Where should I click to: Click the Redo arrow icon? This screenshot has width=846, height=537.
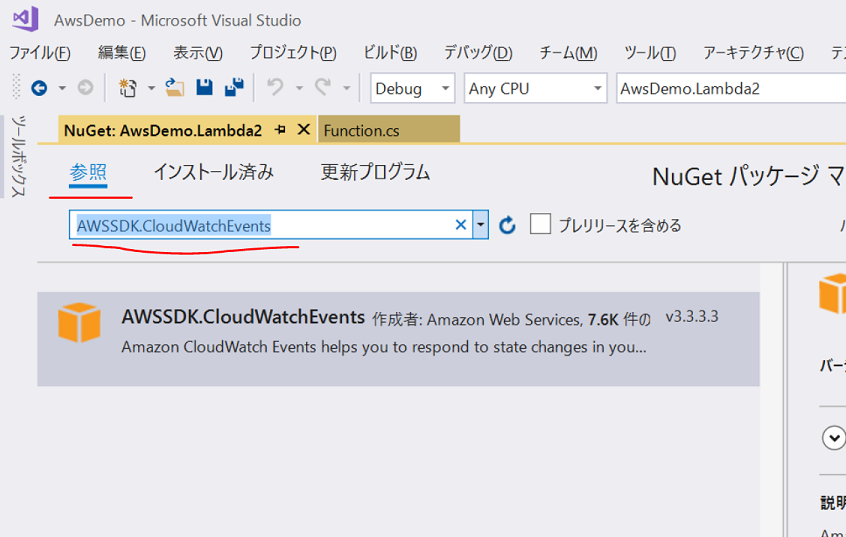tap(323, 87)
